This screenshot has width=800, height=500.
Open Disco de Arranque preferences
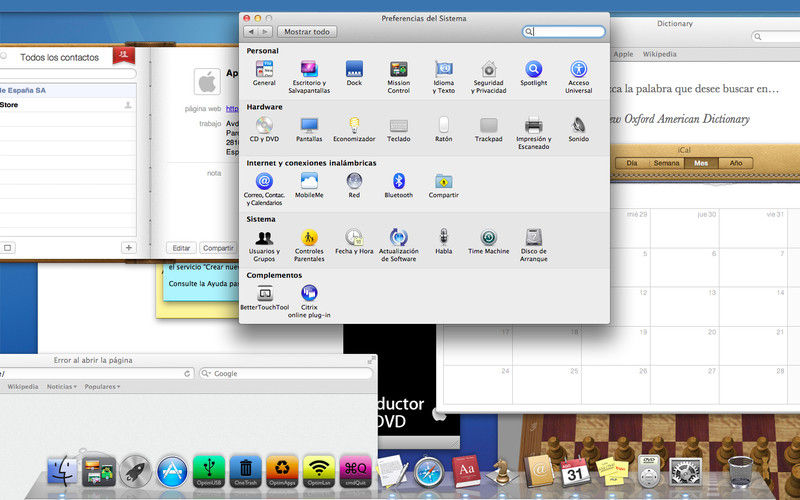coord(533,245)
